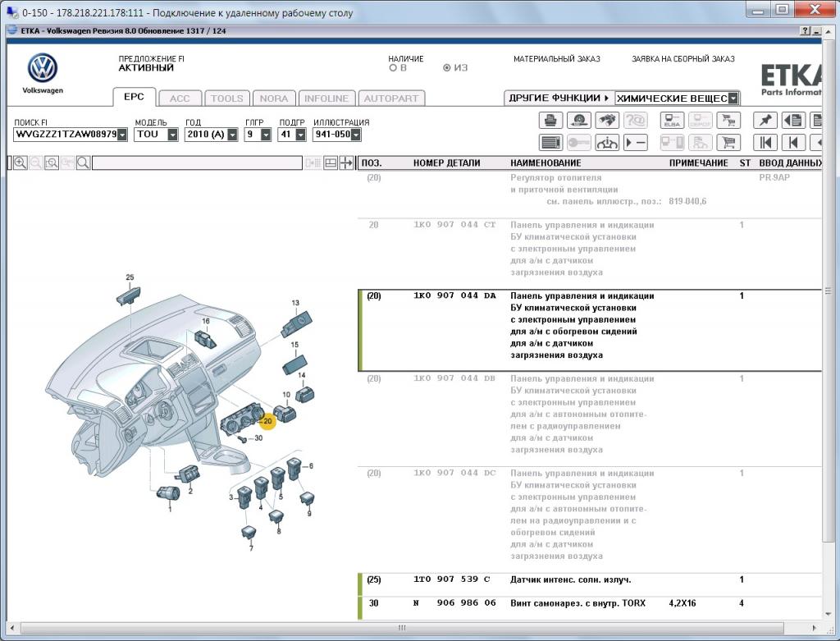Click the printer icon in the toolbar
The height and width of the screenshot is (641, 840).
point(550,120)
